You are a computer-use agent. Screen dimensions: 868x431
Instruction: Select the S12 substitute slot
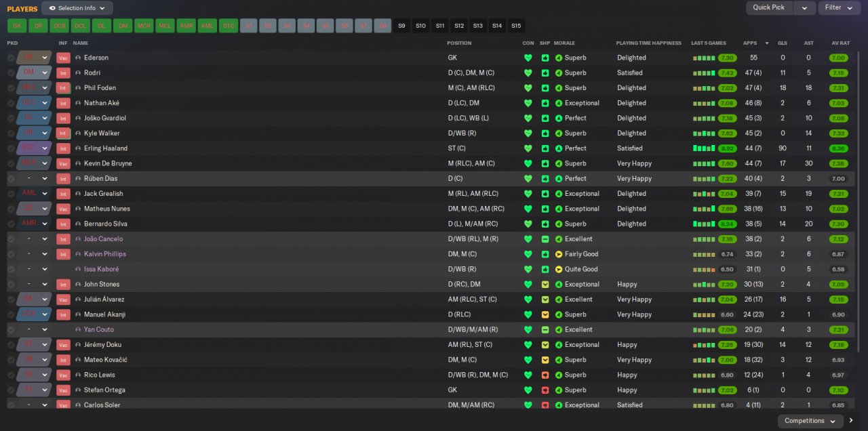[x=459, y=26]
